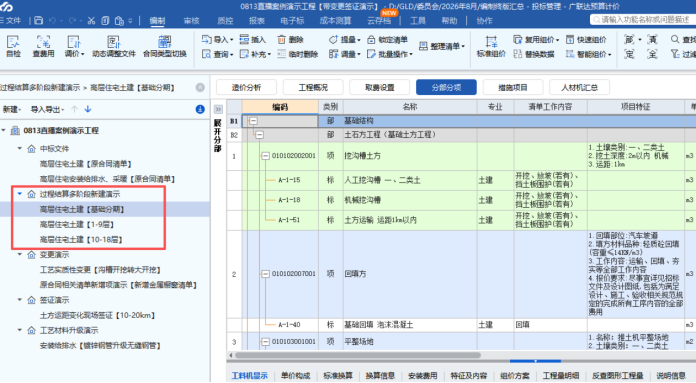Click the 标准组价 tool
The width and height of the screenshot is (696, 383).
(x=491, y=47)
